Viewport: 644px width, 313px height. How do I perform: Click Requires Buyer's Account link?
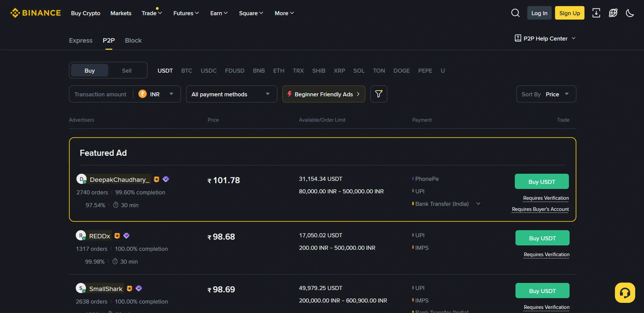pyautogui.click(x=540, y=209)
